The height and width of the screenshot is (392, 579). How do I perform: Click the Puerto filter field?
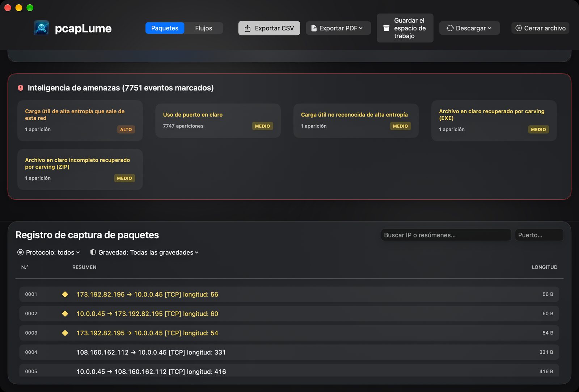pyautogui.click(x=539, y=235)
